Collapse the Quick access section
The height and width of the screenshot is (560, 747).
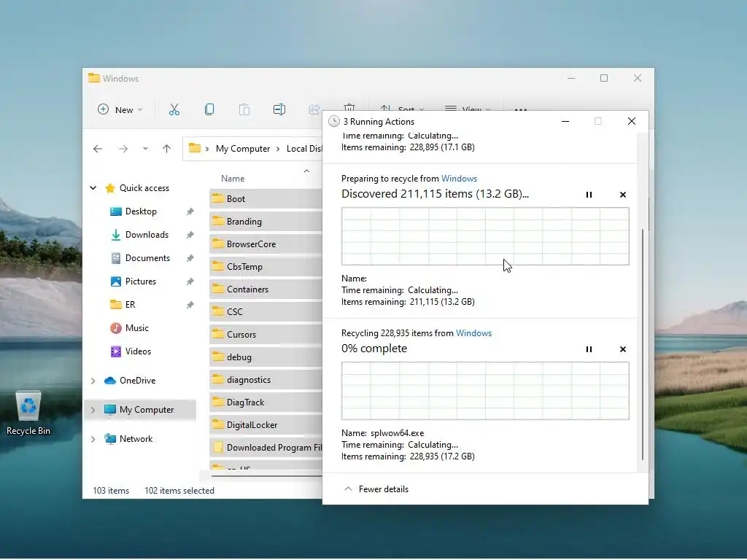point(93,188)
